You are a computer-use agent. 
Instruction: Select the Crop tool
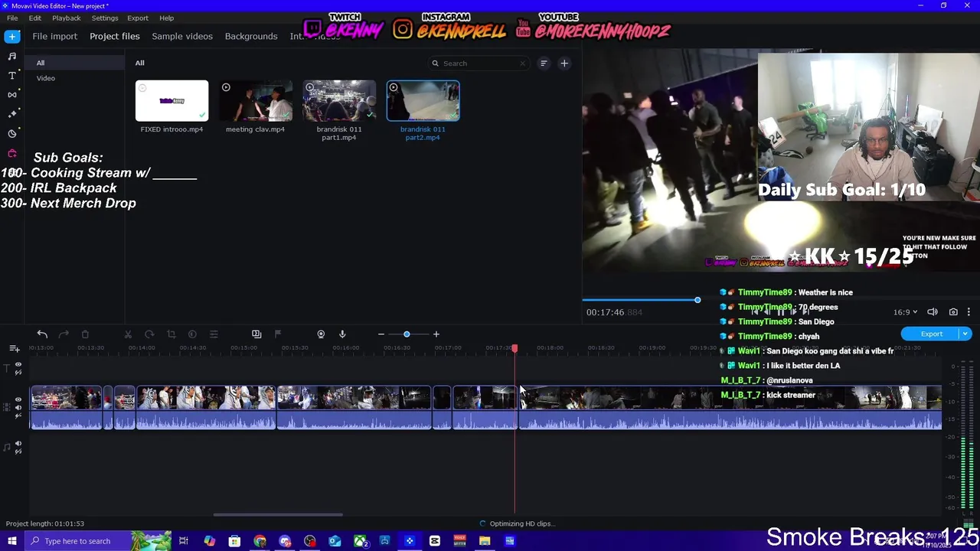pos(171,334)
